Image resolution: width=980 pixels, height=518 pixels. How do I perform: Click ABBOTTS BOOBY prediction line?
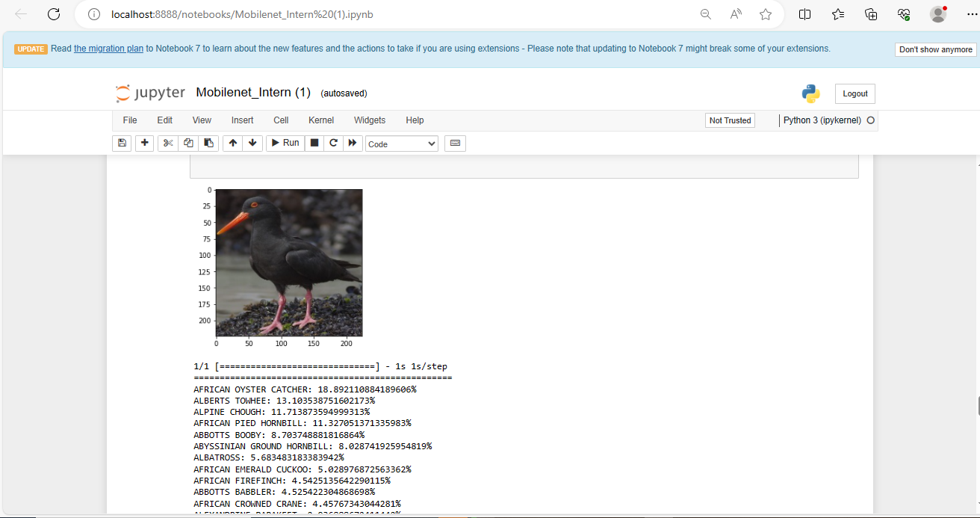pos(279,434)
